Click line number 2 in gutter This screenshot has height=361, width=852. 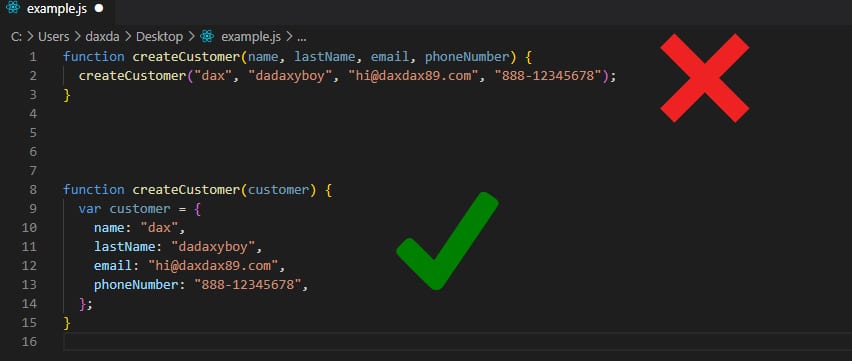(x=34, y=76)
